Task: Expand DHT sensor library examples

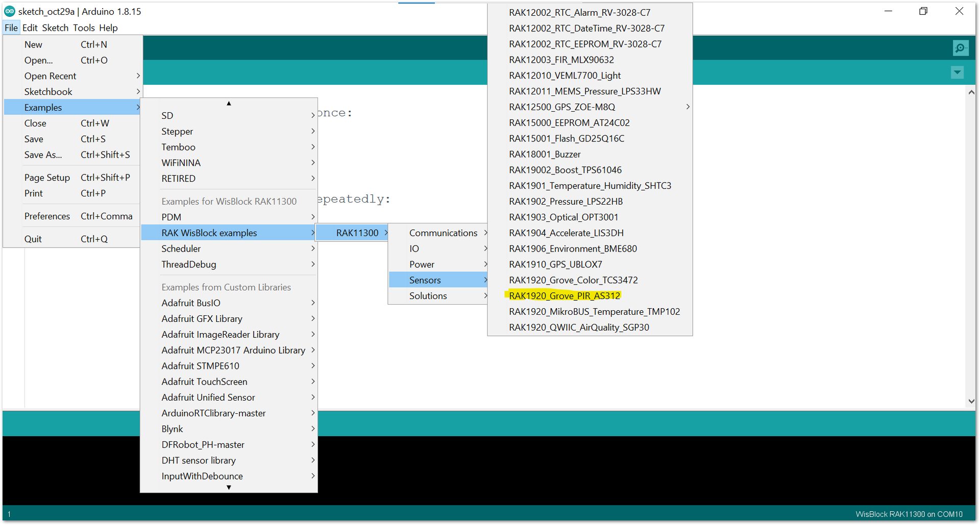Action: (229, 461)
